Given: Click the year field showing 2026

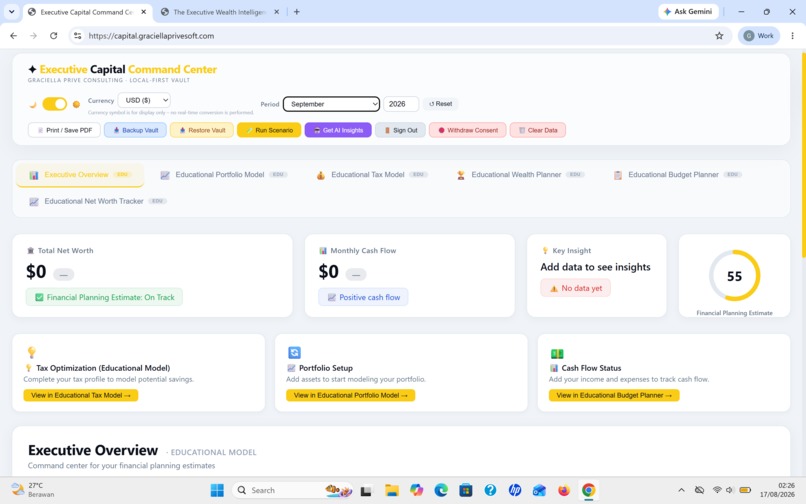Looking at the screenshot, I should click(x=400, y=104).
